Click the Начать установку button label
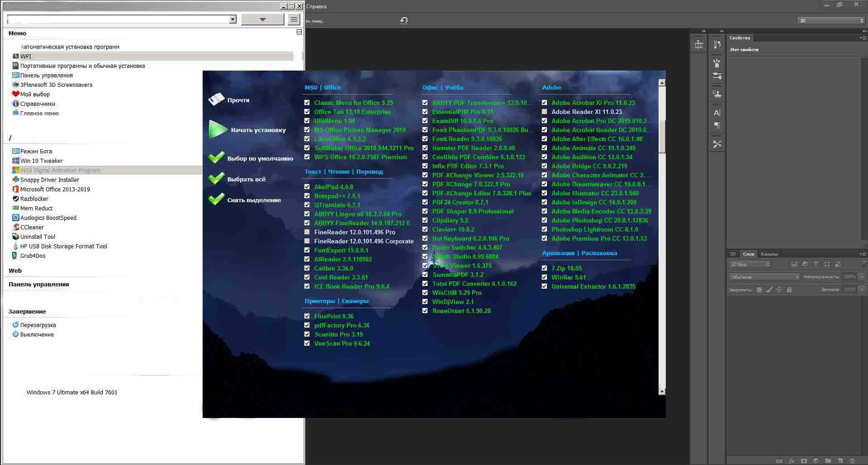 pyautogui.click(x=258, y=130)
